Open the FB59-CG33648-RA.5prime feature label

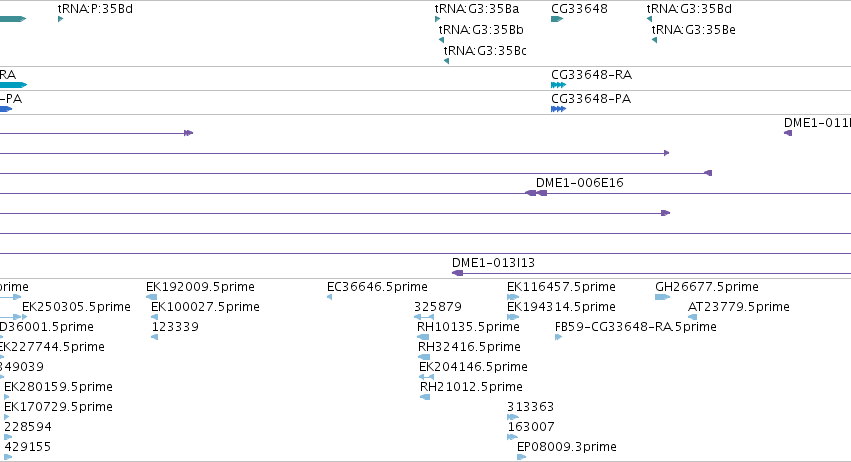[636, 326]
